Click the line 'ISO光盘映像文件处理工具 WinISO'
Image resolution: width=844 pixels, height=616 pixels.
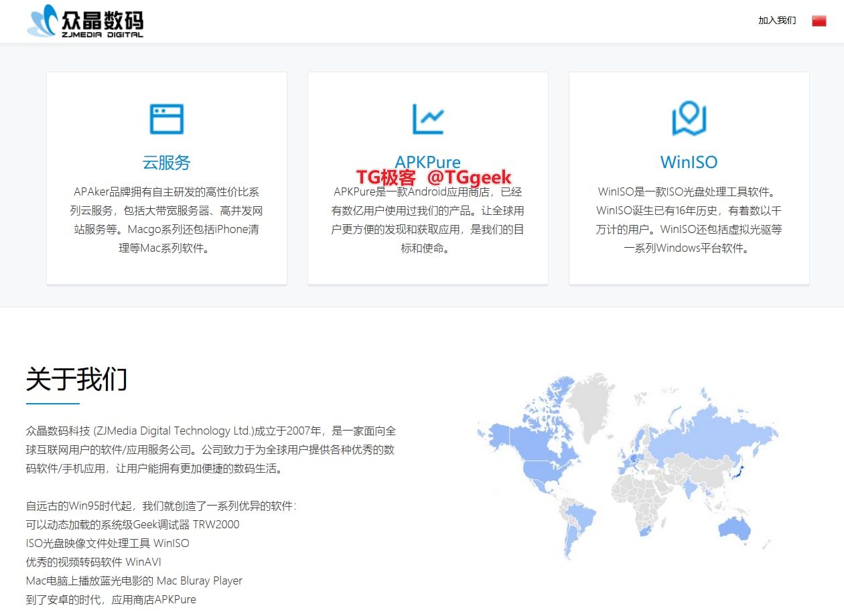pyautogui.click(x=108, y=543)
